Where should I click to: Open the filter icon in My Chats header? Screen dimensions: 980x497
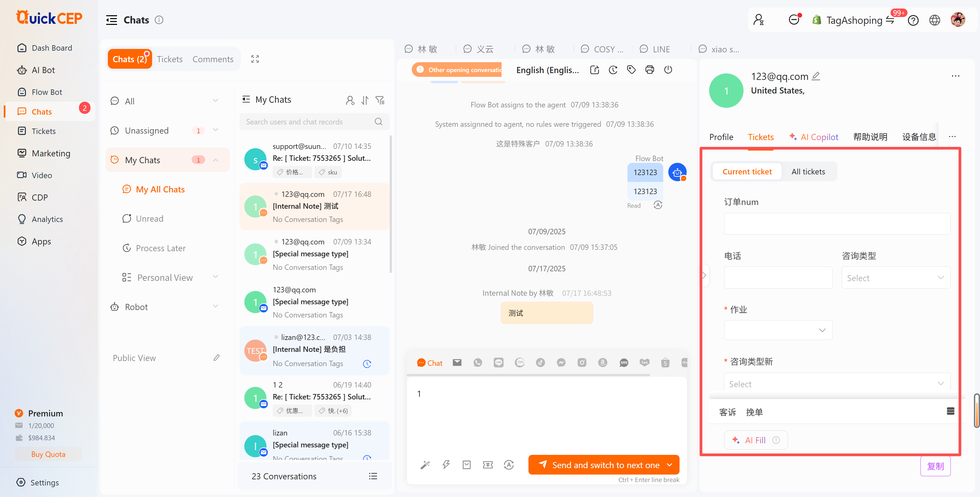tap(380, 100)
